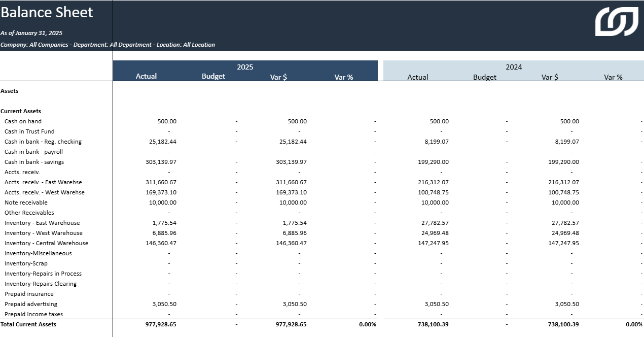Viewport: 644px width, 337px height.
Task: Select the Current Assets section heading
Action: pos(21,111)
